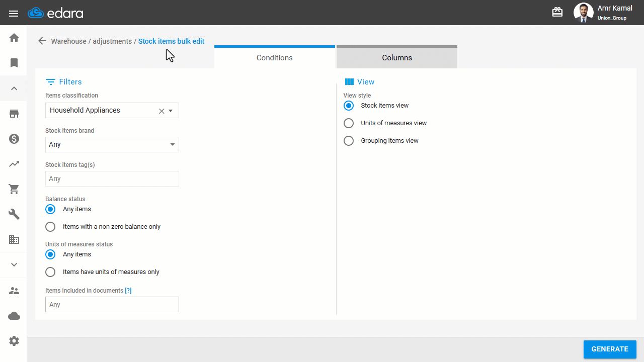Select Stock items view
The image size is (644, 362).
[x=349, y=106]
